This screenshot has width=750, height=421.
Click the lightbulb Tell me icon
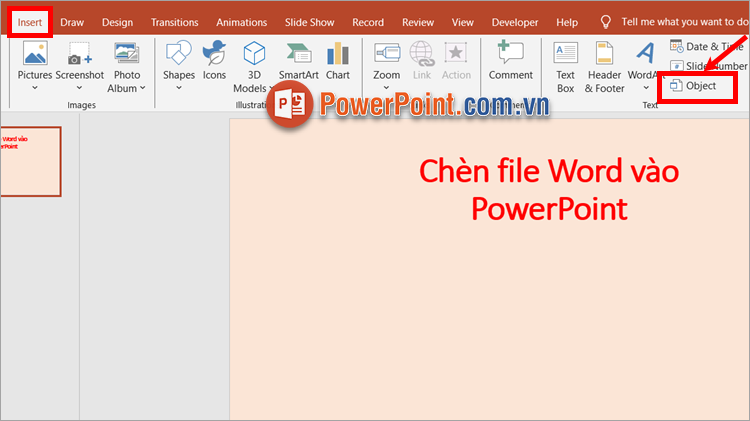point(606,22)
